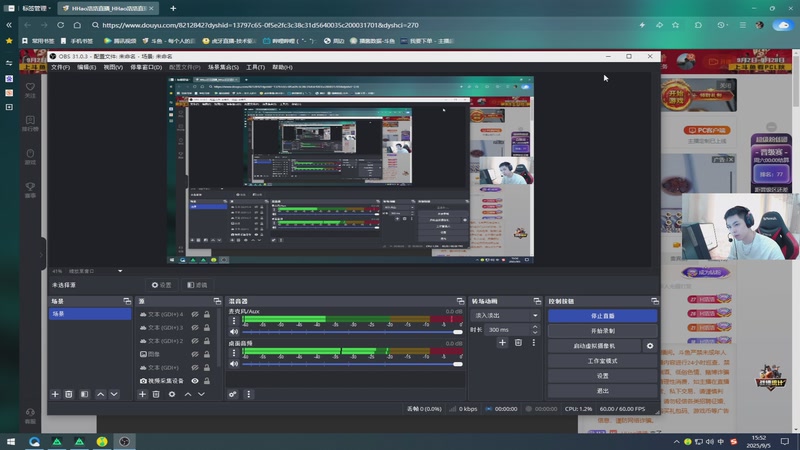Open advanced audio properties gears icon

coord(233,394)
